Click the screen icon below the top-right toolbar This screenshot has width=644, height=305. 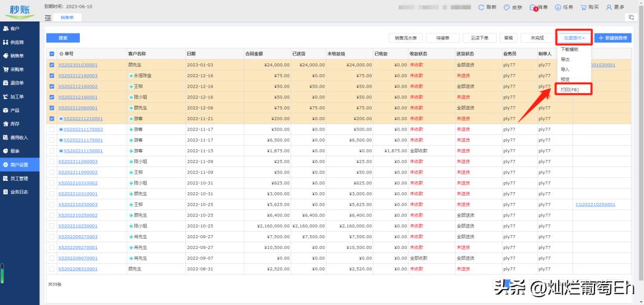pos(631,18)
